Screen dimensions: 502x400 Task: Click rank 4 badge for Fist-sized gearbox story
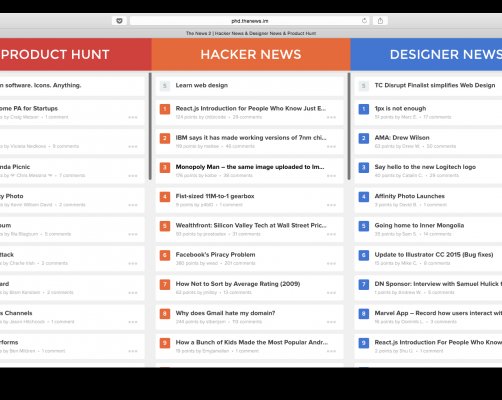[165, 197]
